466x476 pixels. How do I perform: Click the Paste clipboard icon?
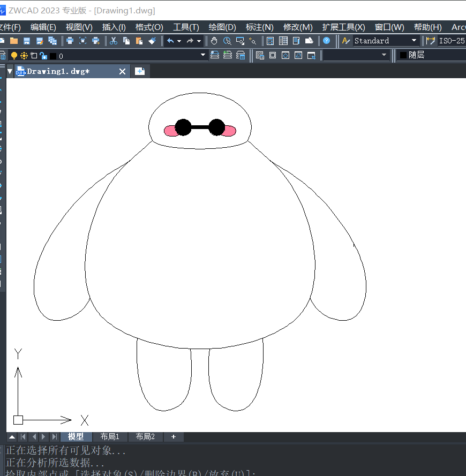(139, 41)
